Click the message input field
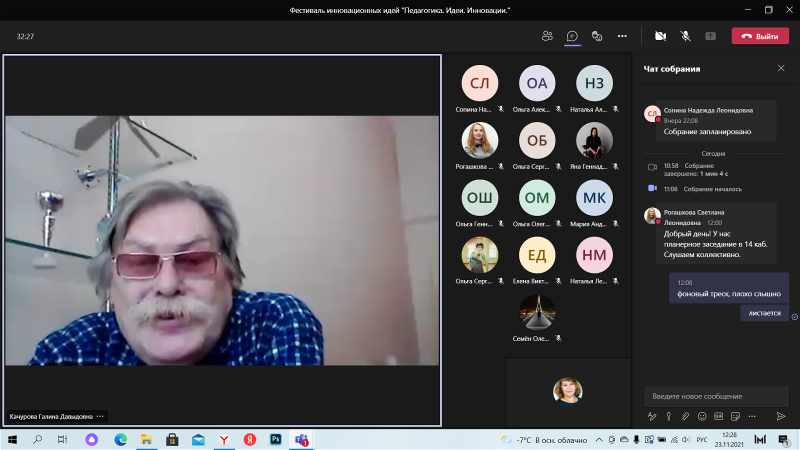 pos(715,396)
